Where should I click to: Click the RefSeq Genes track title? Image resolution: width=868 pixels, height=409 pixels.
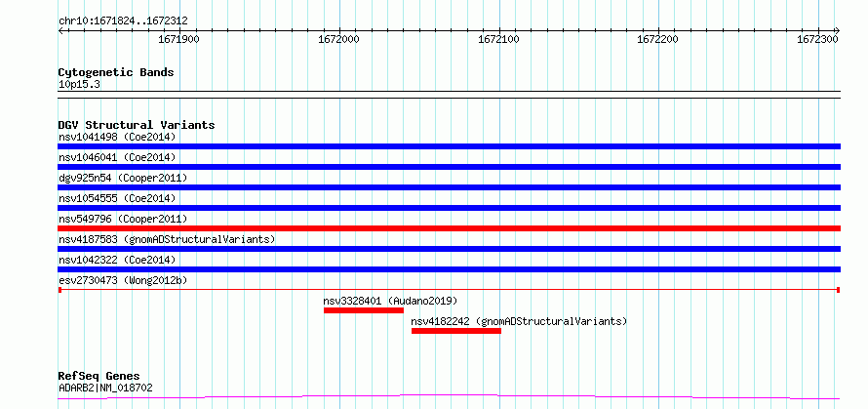click(99, 377)
